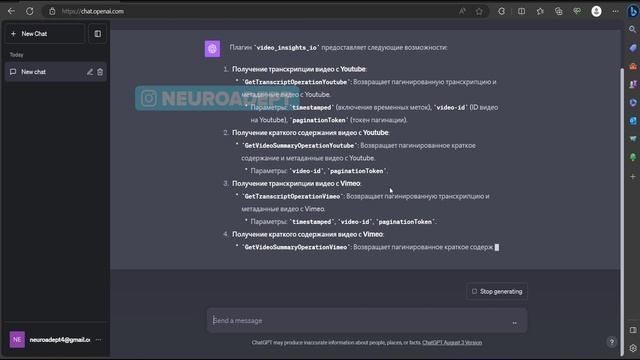Activate the Read aloud icon in address bar
This screenshot has height=360, width=640.
(462, 11)
